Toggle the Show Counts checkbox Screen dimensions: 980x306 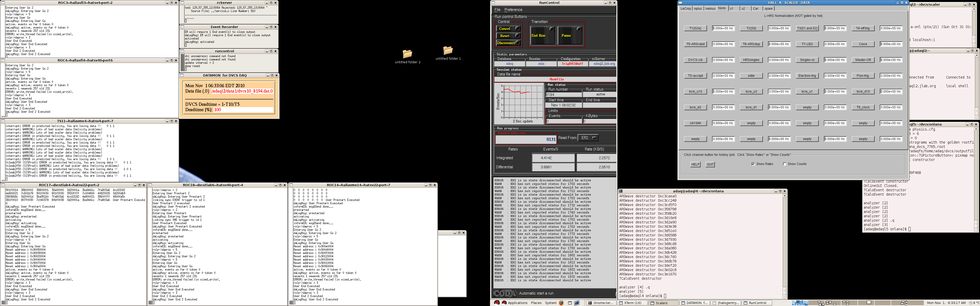coord(785,164)
